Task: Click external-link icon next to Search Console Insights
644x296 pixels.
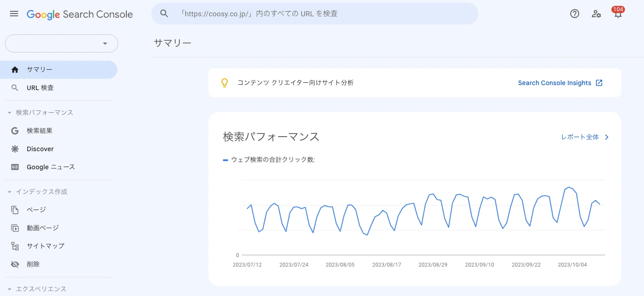Action: pyautogui.click(x=599, y=83)
